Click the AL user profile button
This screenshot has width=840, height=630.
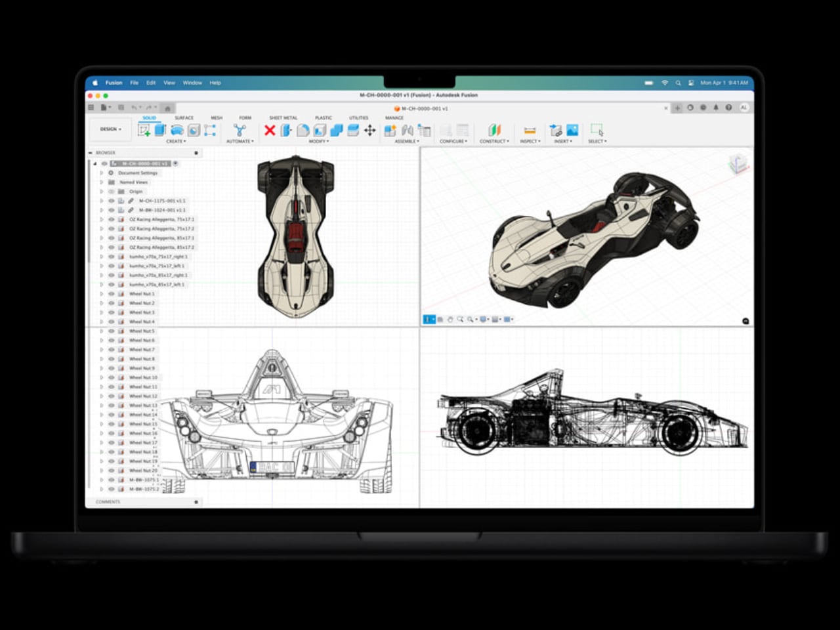(x=744, y=108)
